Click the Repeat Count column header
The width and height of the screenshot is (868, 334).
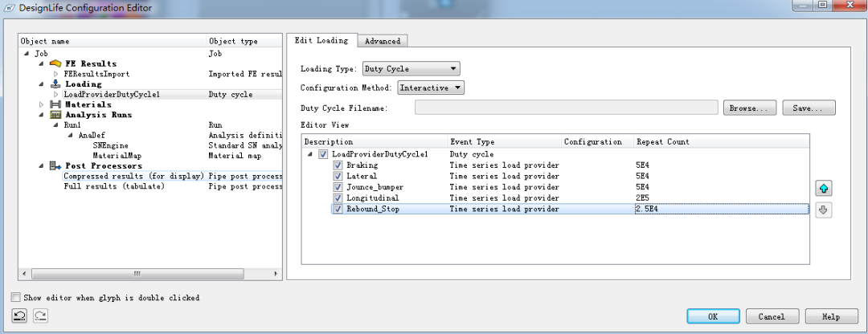coord(721,141)
